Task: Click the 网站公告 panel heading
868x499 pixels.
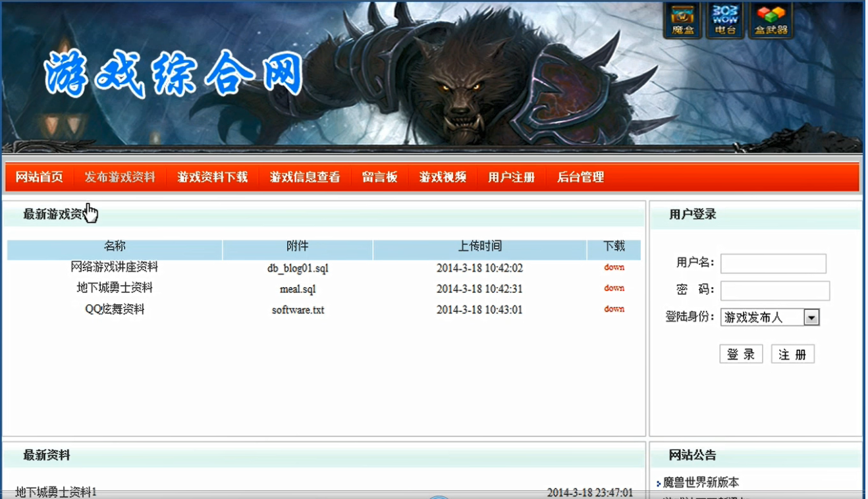Action: (693, 456)
